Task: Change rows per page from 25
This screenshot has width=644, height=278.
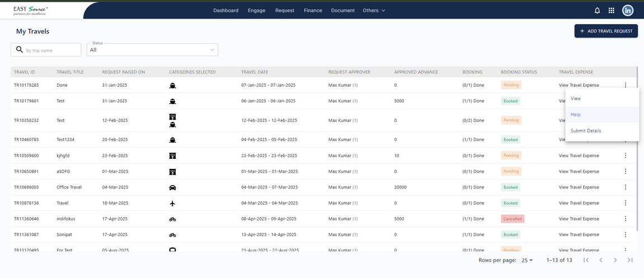Action: [527, 260]
